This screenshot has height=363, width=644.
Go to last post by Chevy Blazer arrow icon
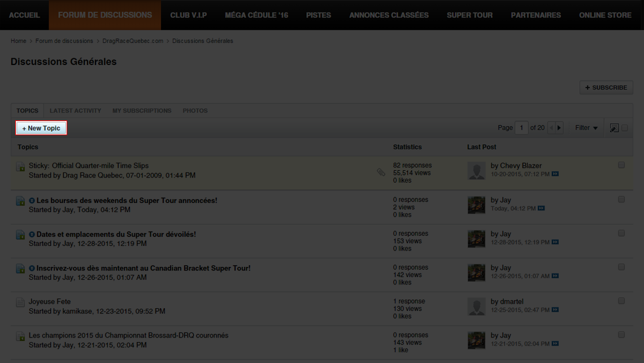pyautogui.click(x=555, y=174)
